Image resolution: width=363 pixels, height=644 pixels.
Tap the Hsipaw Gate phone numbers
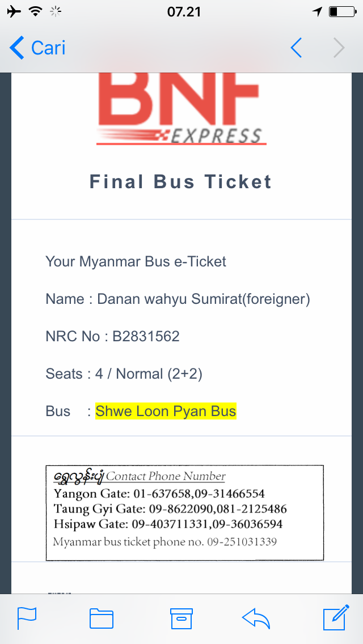[168, 524]
